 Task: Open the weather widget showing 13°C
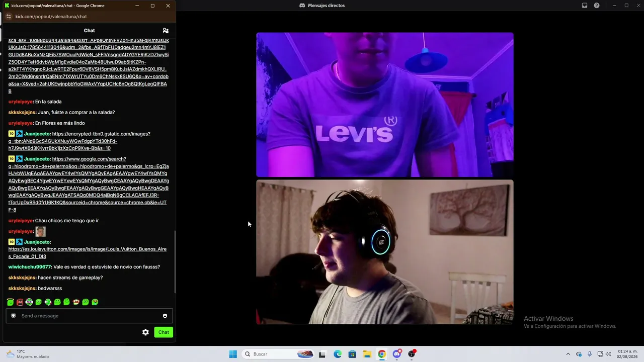[28, 354]
